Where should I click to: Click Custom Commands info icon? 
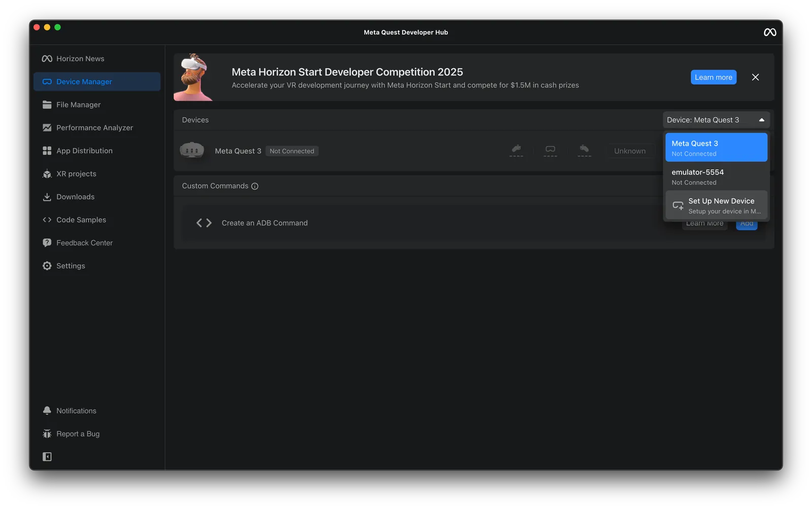[x=255, y=186]
